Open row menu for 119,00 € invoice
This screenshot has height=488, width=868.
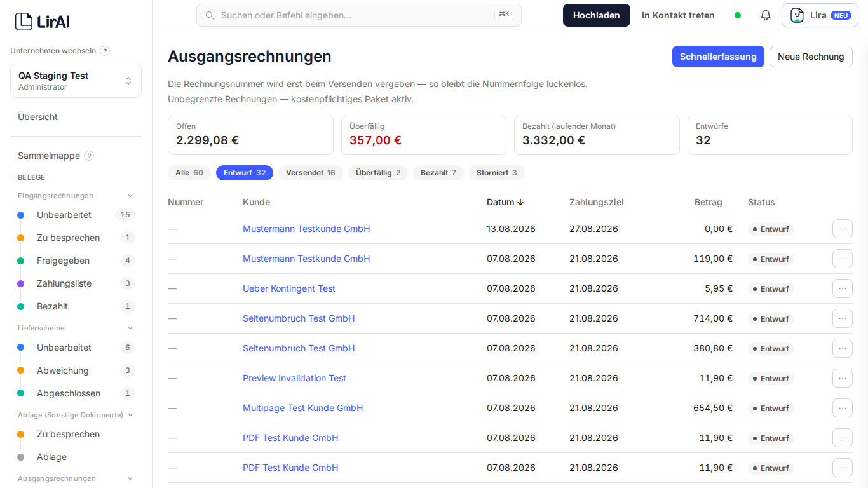(x=843, y=259)
